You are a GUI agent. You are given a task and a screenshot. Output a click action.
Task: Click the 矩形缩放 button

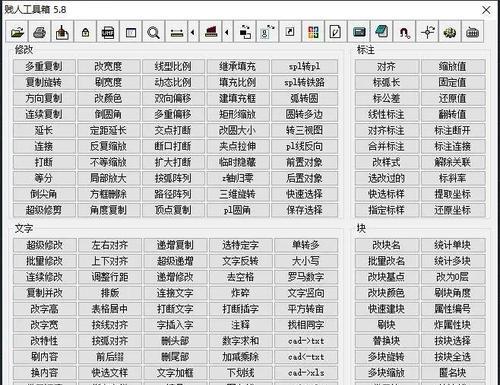tap(238, 114)
